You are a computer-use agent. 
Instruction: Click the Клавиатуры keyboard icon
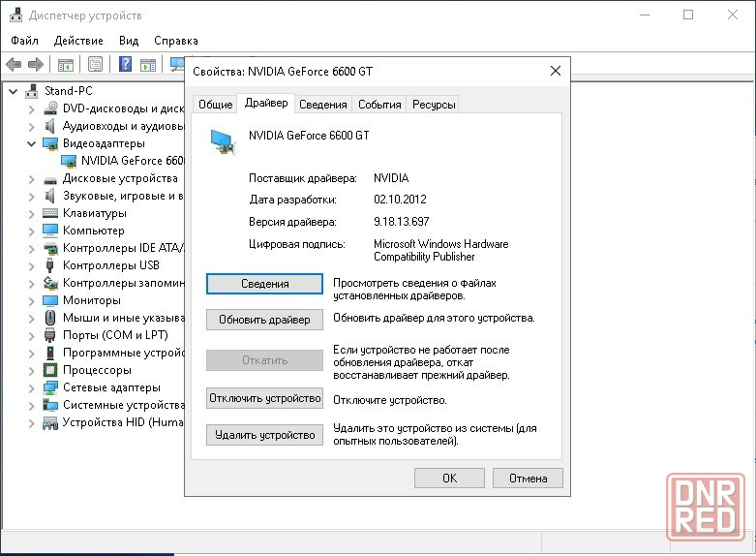(x=50, y=213)
